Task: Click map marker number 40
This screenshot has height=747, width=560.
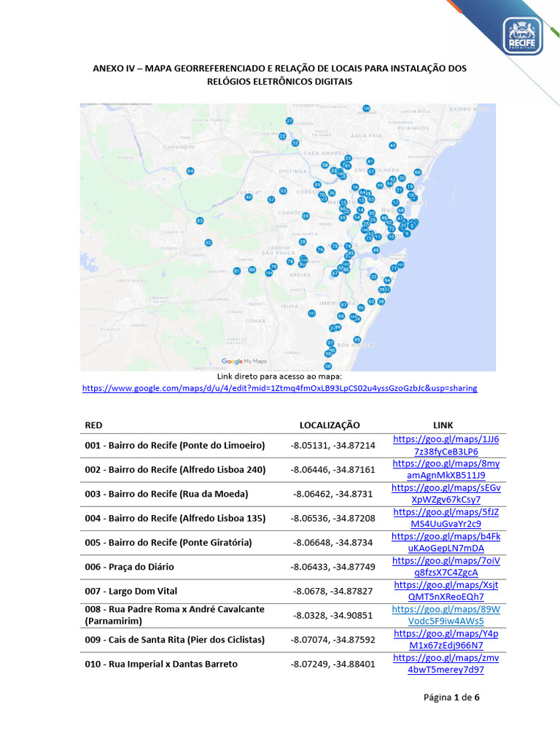Action: click(248, 197)
